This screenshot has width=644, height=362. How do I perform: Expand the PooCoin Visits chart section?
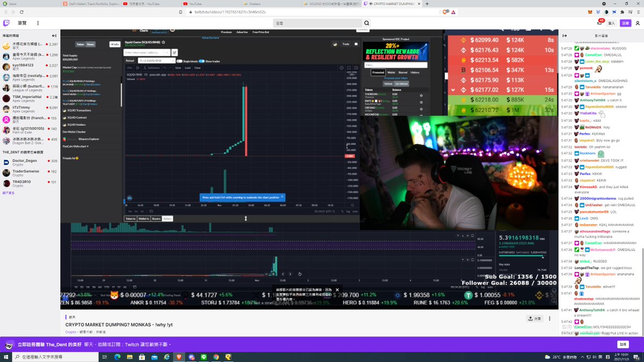pos(76,146)
